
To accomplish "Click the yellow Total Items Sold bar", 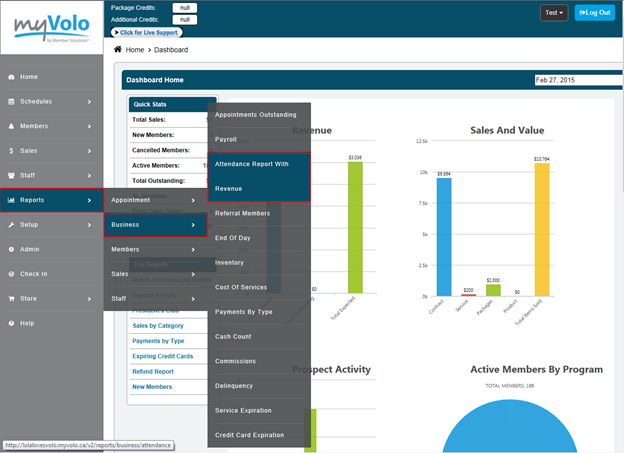I will 541,230.
